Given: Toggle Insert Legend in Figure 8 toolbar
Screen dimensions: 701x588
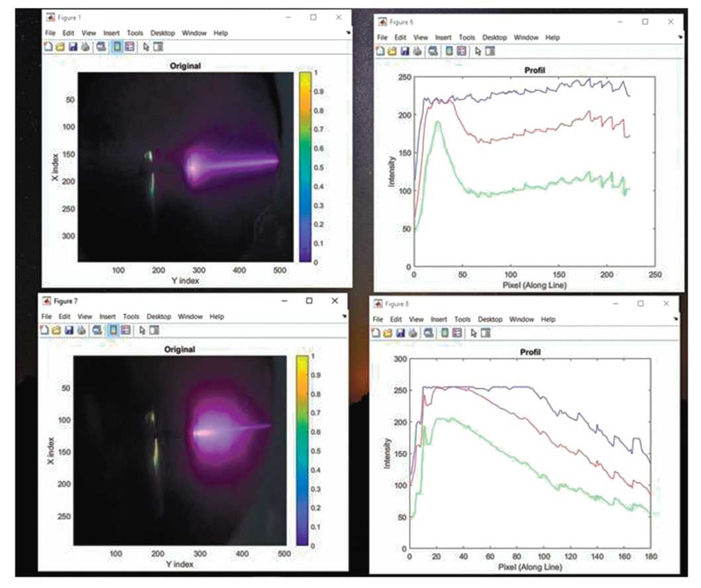Looking at the screenshot, I should [457, 333].
